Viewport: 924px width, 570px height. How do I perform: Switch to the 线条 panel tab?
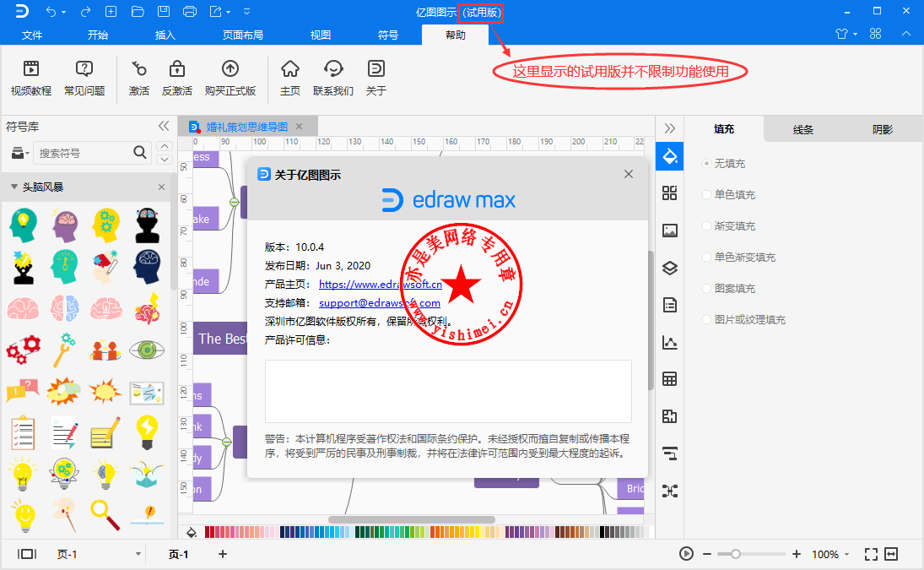(x=803, y=129)
